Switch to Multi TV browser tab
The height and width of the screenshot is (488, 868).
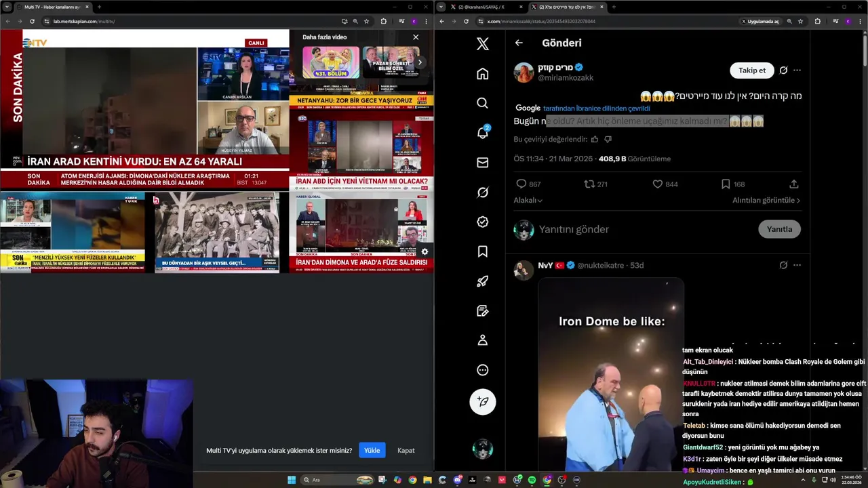tap(53, 7)
